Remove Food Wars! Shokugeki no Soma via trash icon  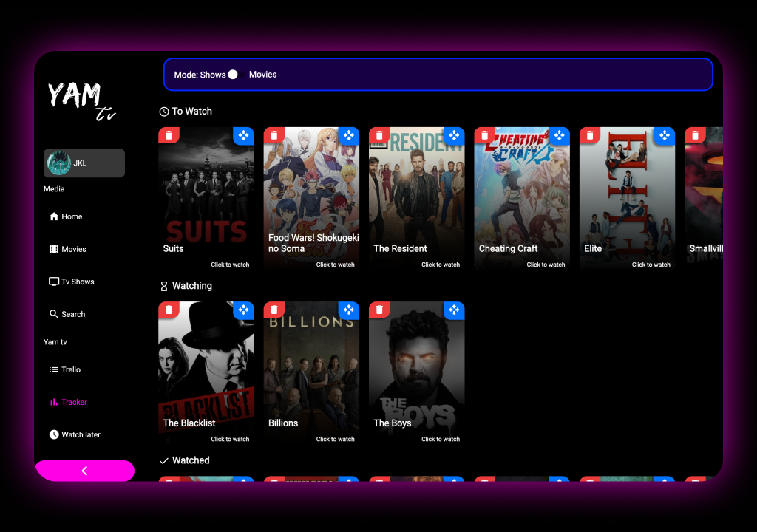[274, 135]
